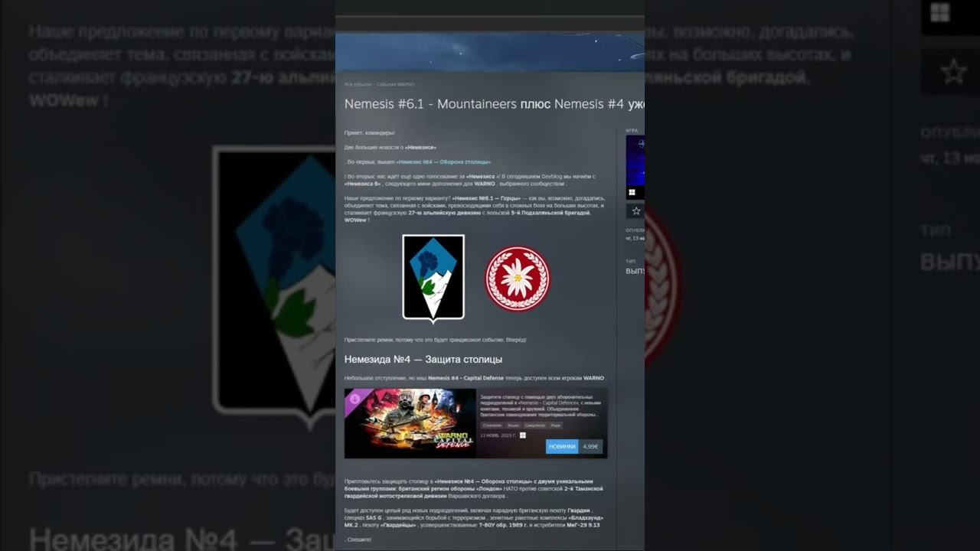Image resolution: width=980 pixels, height=551 pixels.
Task: Click the 4.99€ price button
Action: 590,446
